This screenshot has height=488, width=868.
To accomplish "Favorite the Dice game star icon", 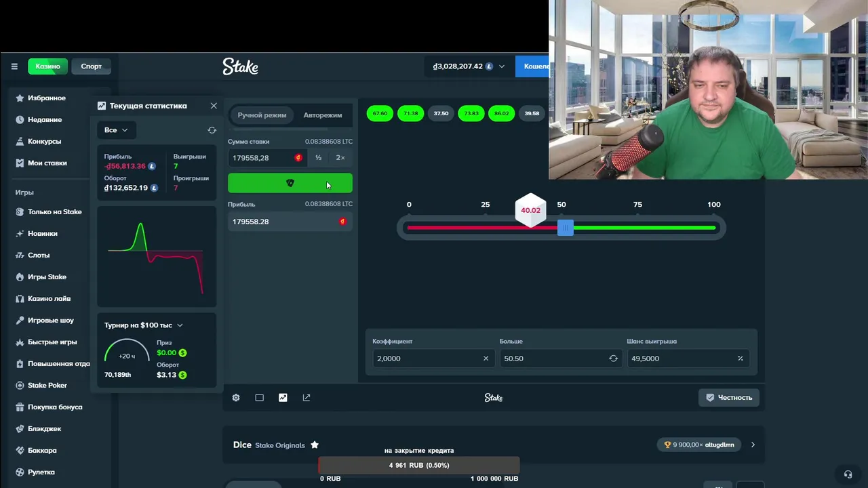I will point(315,445).
